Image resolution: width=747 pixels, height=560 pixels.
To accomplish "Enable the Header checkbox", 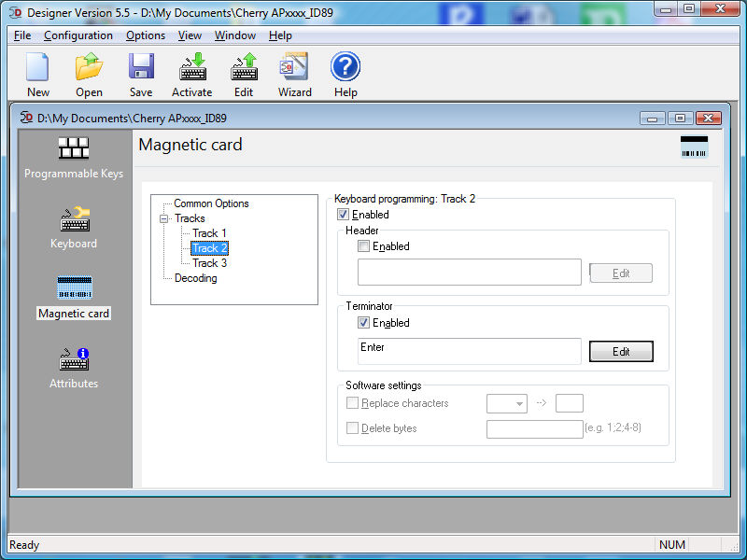I will pos(364,246).
